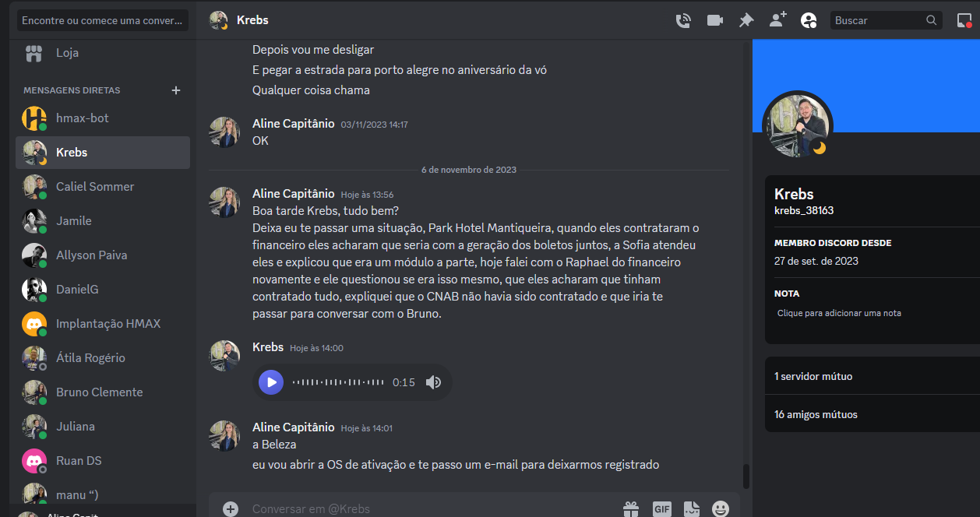Viewport: 980px width, 517px height.
Task: Expand the 16 amigos mútuos section
Action: click(x=872, y=414)
